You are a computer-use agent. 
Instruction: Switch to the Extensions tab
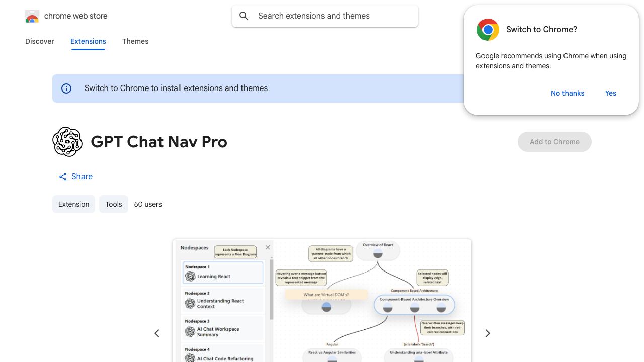pyautogui.click(x=88, y=41)
